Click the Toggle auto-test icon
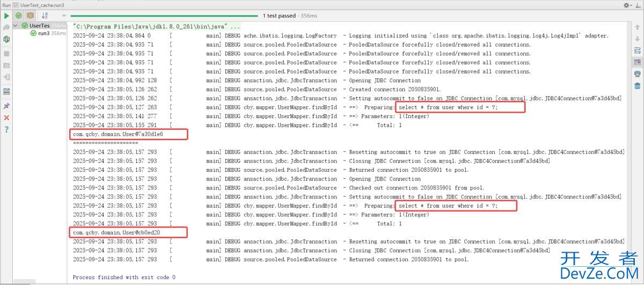 pyautogui.click(x=6, y=39)
